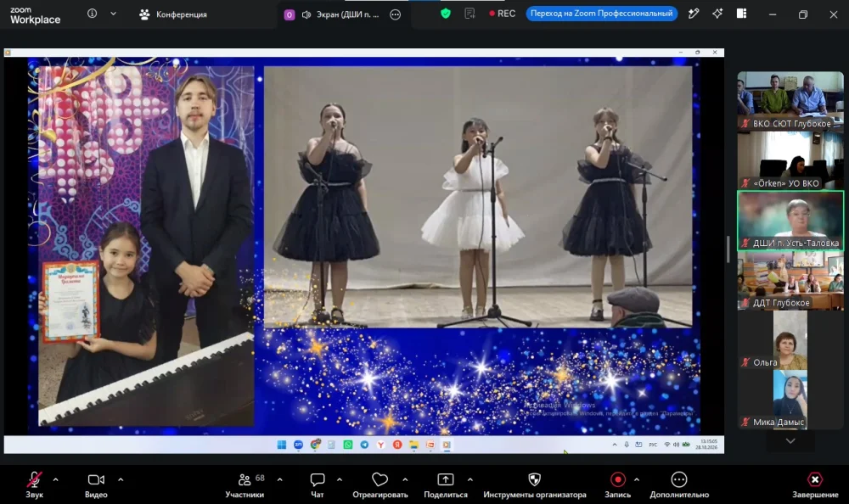Image resolution: width=849 pixels, height=504 pixels.
Task: Open the meeting info icon near Workplace
Action: (x=92, y=14)
